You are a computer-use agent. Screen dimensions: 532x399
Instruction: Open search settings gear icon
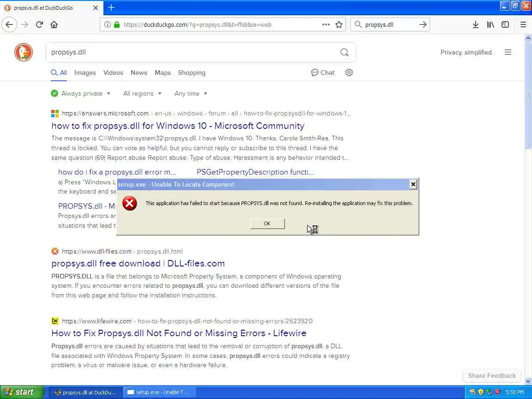[349, 73]
